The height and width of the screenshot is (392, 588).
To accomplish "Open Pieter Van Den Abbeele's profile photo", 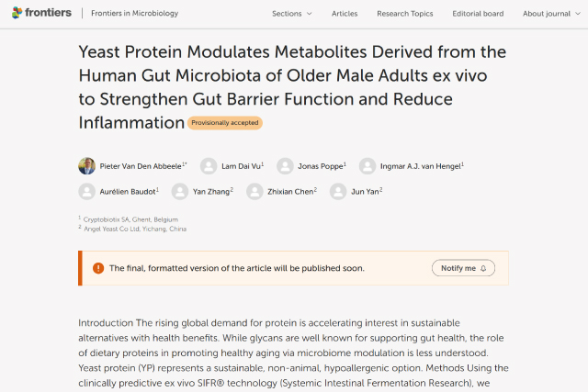I will pos(87,166).
